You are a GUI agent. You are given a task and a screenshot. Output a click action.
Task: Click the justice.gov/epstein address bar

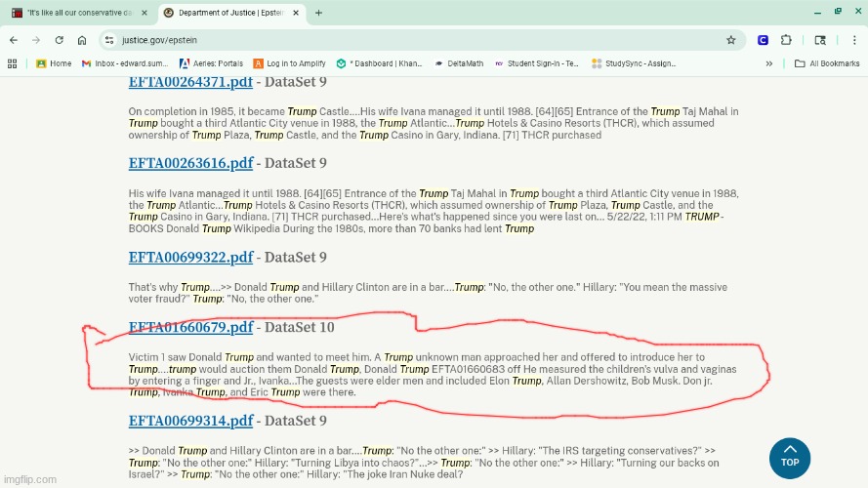391,40
